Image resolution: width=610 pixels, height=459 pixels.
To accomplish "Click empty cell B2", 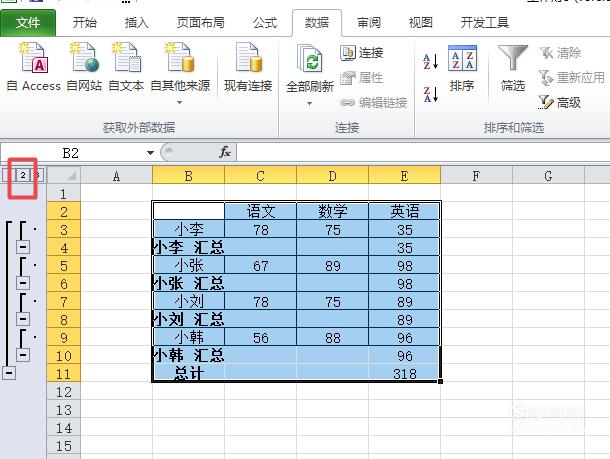I will click(189, 211).
